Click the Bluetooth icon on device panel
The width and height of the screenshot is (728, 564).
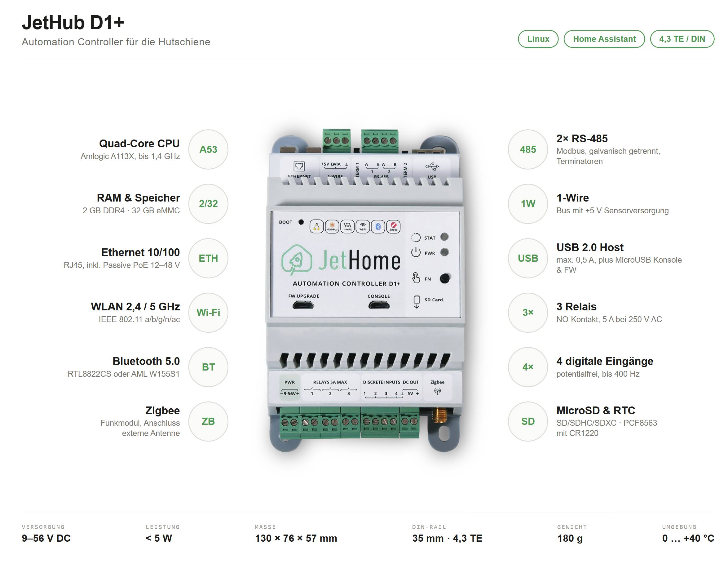(378, 227)
